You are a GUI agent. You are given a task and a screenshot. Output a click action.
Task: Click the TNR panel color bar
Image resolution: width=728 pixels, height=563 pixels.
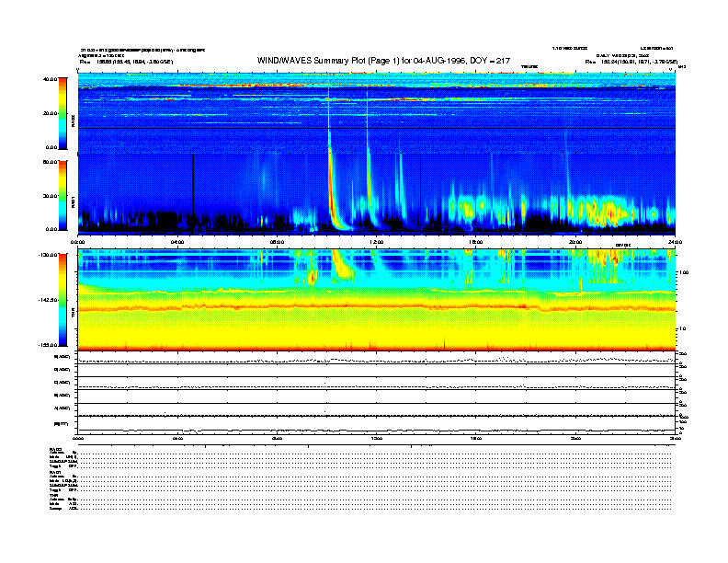(63, 300)
